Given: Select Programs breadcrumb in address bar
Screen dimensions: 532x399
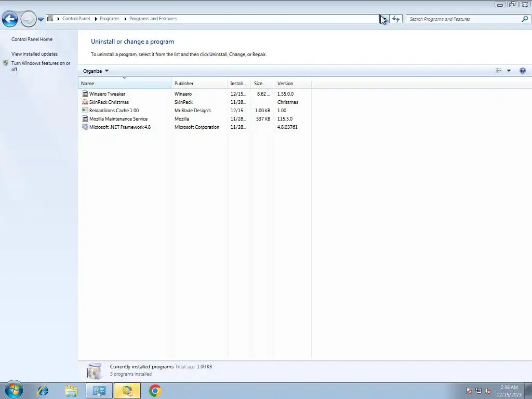Looking at the screenshot, I should tap(110, 19).
